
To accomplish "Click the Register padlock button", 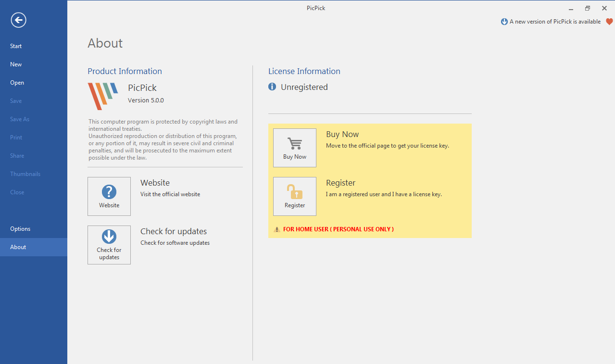I will coord(295,196).
